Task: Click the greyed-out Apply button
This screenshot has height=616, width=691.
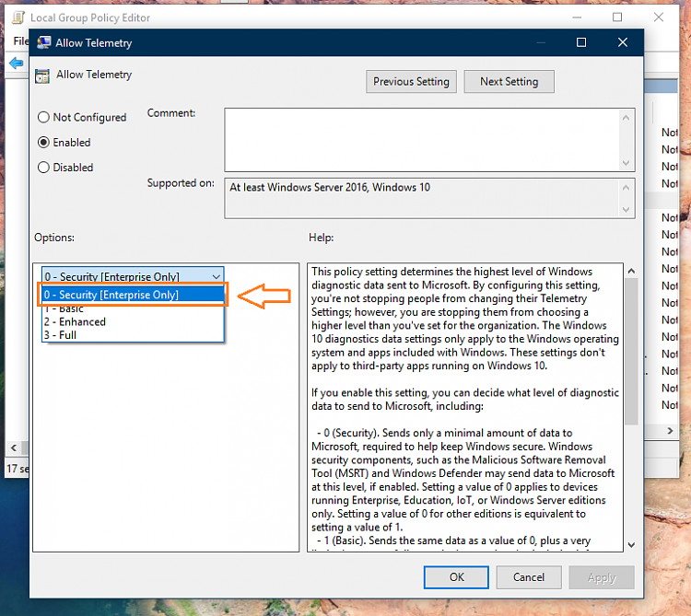Action: coord(602,577)
